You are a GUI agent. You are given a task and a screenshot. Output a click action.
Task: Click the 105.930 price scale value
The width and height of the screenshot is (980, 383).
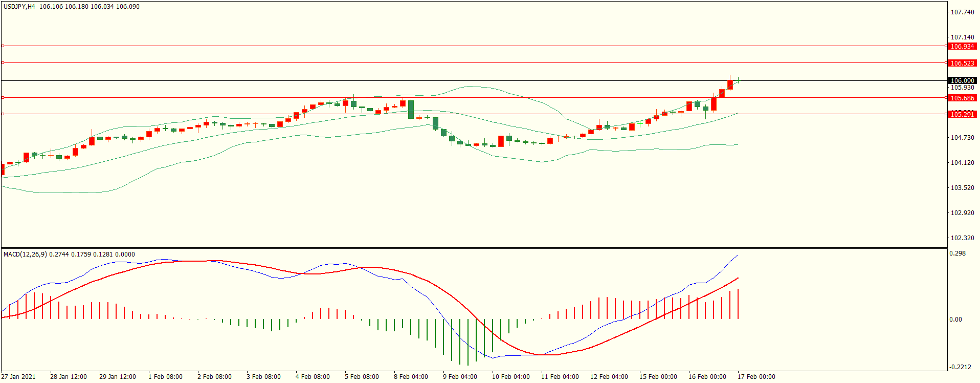tap(962, 88)
